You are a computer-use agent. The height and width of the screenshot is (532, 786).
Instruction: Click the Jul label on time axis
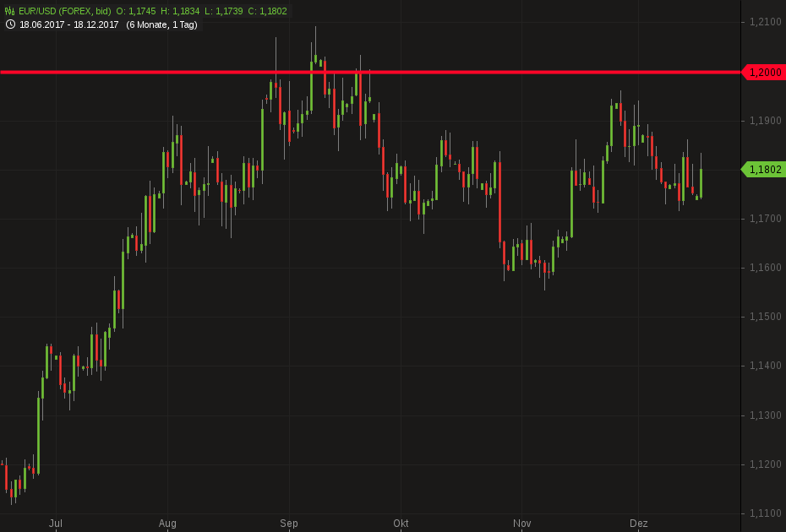point(56,524)
